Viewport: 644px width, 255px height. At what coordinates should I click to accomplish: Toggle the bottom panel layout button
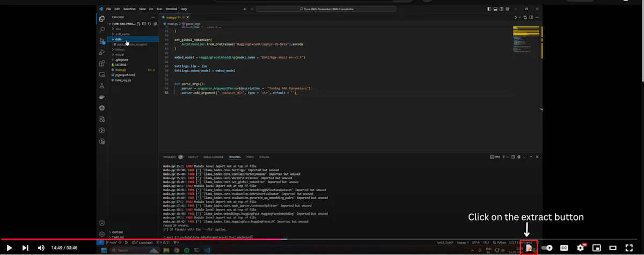point(495,9)
